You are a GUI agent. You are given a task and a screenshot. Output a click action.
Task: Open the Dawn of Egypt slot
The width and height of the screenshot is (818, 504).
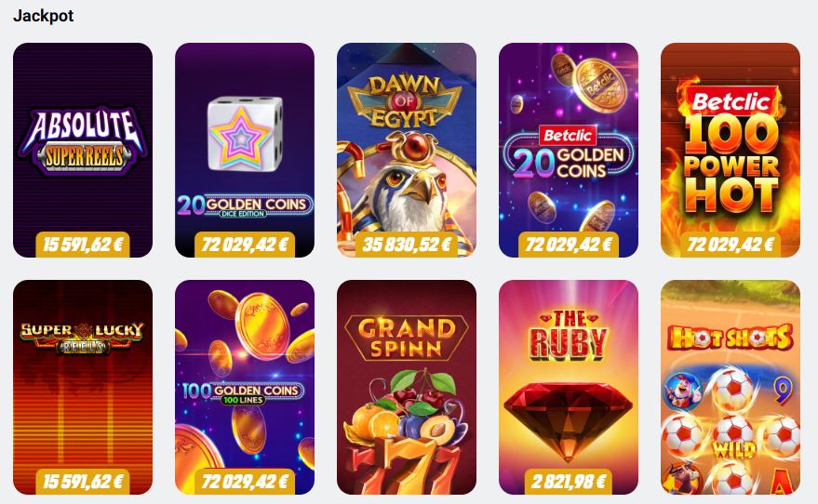407,150
